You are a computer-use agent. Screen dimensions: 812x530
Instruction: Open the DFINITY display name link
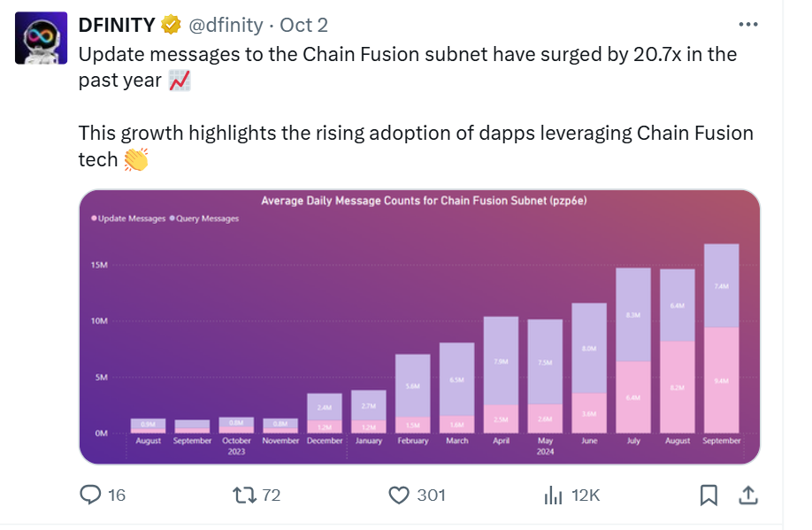[117, 25]
